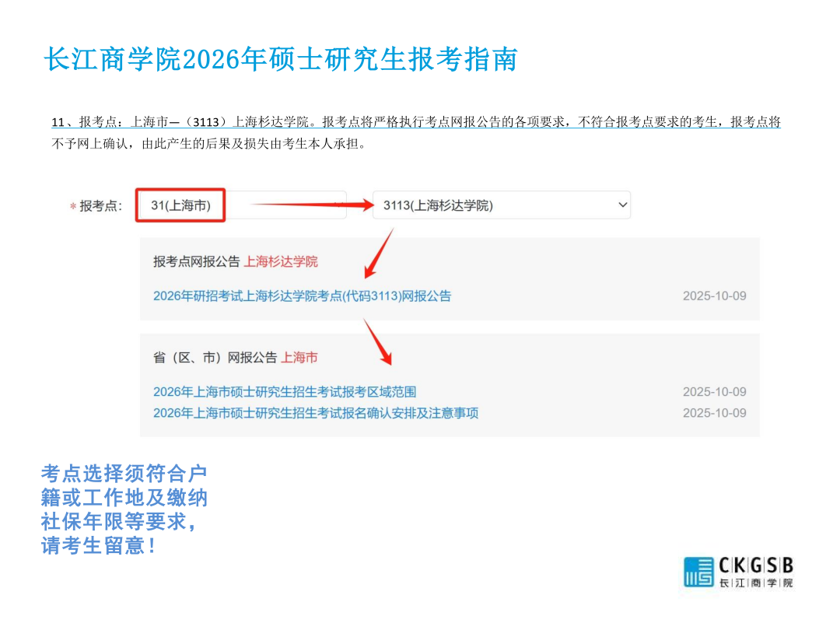Click the date beside the 报考区域范围 link
Image resolution: width=840 pixels, height=630 pixels.
click(x=714, y=392)
